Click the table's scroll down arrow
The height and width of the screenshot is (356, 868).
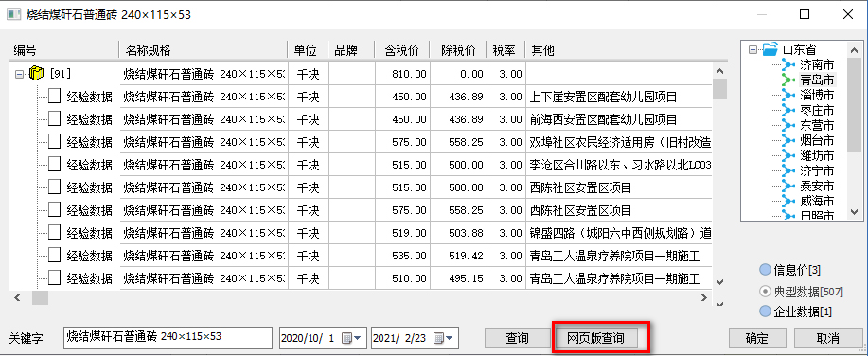[719, 282]
